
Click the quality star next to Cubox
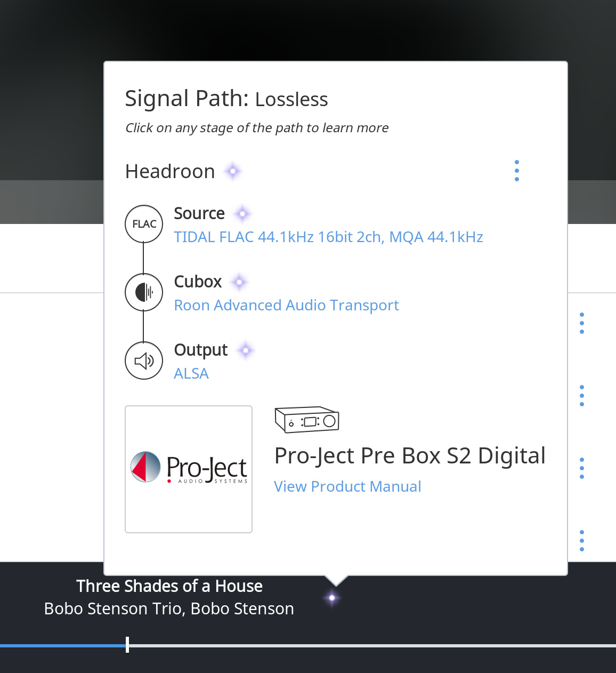pyautogui.click(x=239, y=282)
